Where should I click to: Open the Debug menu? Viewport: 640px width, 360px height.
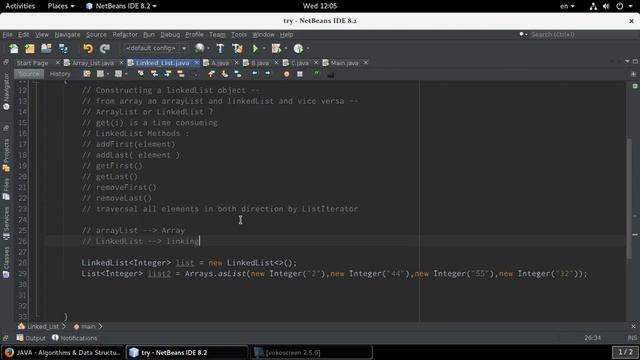(170, 35)
